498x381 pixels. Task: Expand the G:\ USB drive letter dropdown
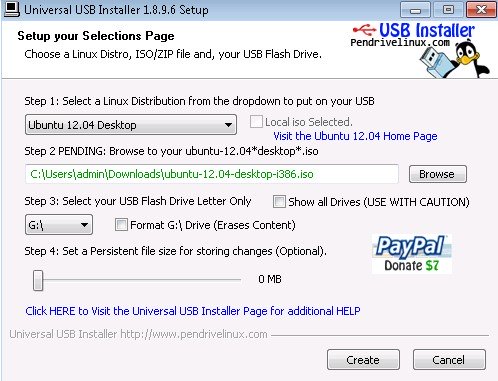(59, 225)
